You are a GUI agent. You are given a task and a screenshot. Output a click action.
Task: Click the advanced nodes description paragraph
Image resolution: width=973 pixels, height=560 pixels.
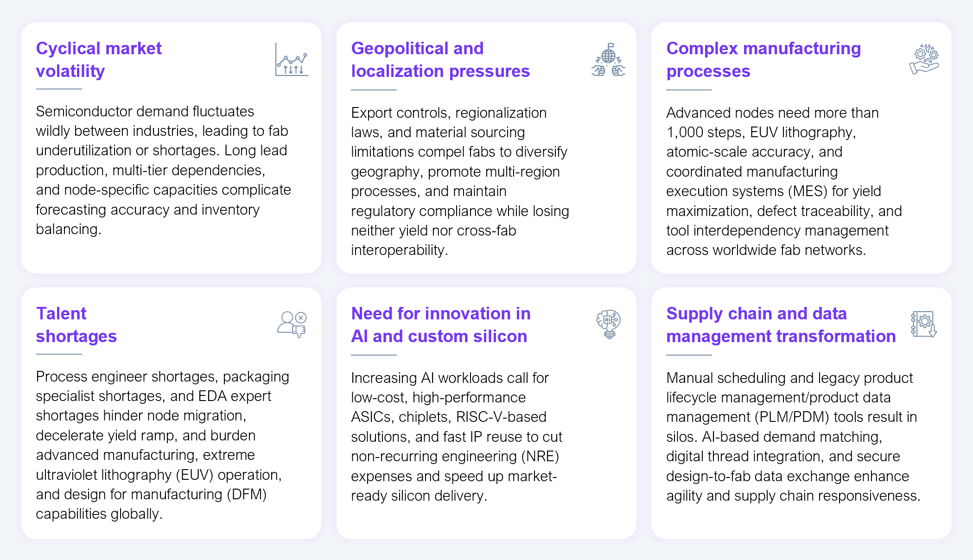coord(783,181)
